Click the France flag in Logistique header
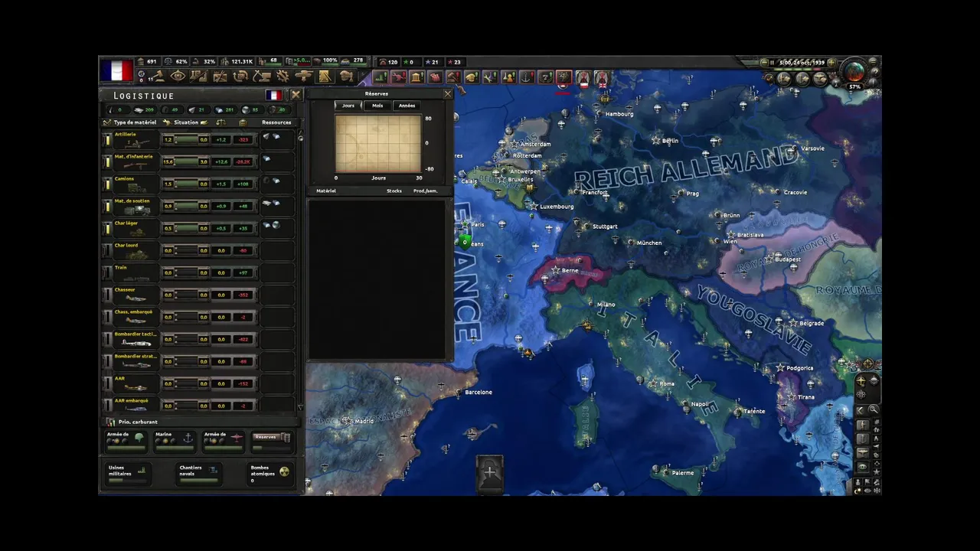Image resolution: width=980 pixels, height=551 pixels. [x=273, y=96]
